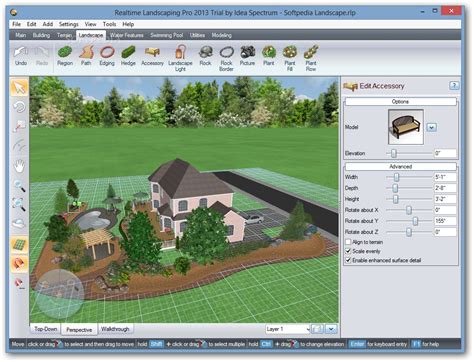
Task: Switch to Perspective view
Action: tap(79, 329)
